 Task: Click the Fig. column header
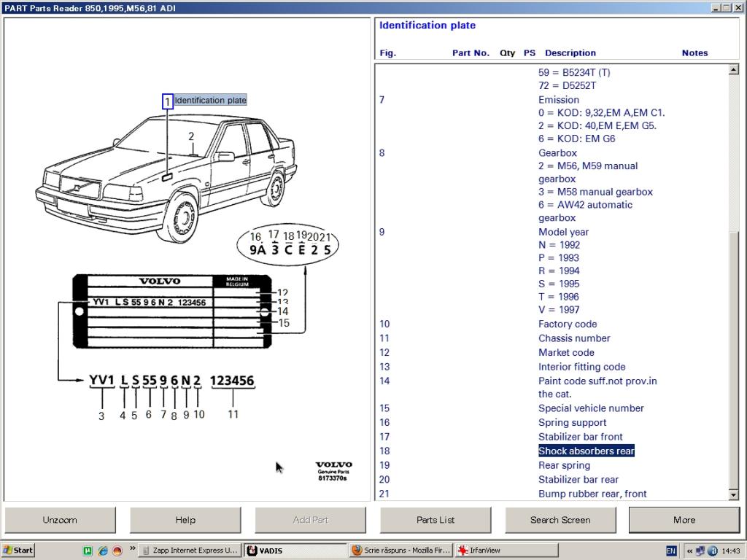388,52
